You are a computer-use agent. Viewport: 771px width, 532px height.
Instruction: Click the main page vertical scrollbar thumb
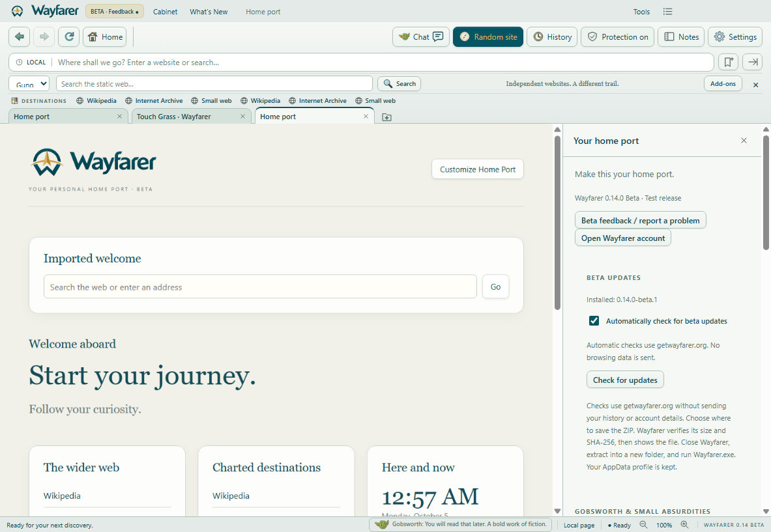pos(557,223)
